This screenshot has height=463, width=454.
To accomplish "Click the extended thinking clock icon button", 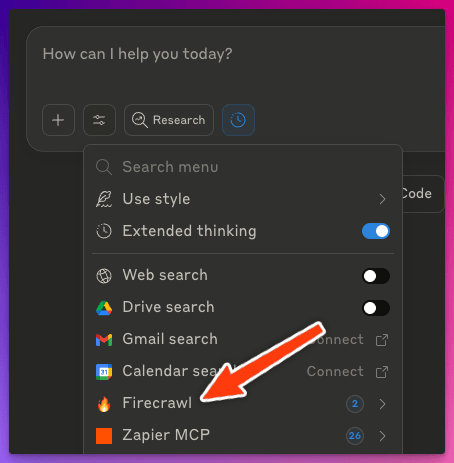I will click(x=238, y=120).
